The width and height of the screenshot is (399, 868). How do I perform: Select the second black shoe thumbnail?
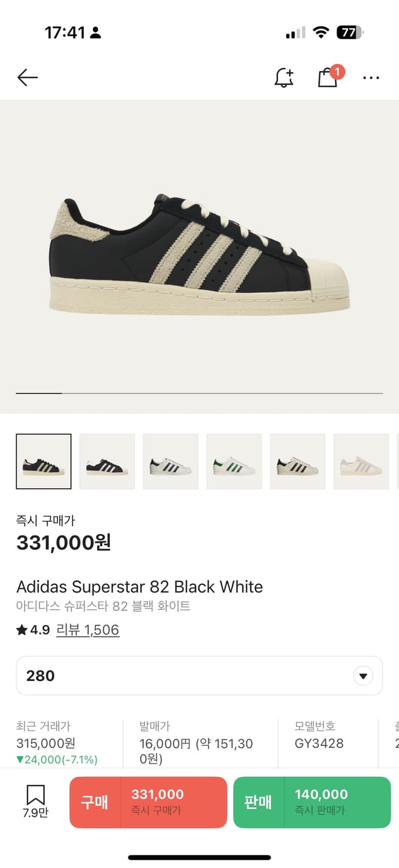click(x=107, y=461)
